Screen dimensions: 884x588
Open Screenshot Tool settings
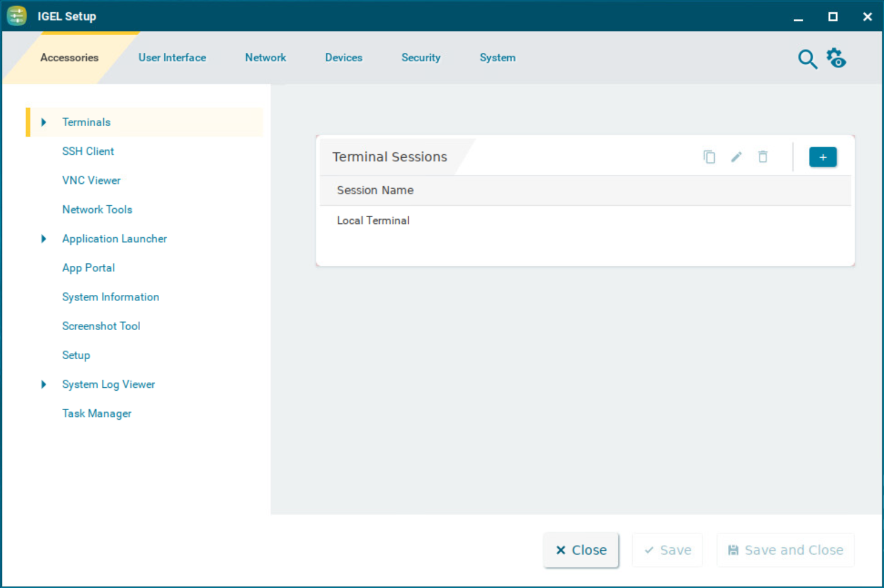[101, 326]
